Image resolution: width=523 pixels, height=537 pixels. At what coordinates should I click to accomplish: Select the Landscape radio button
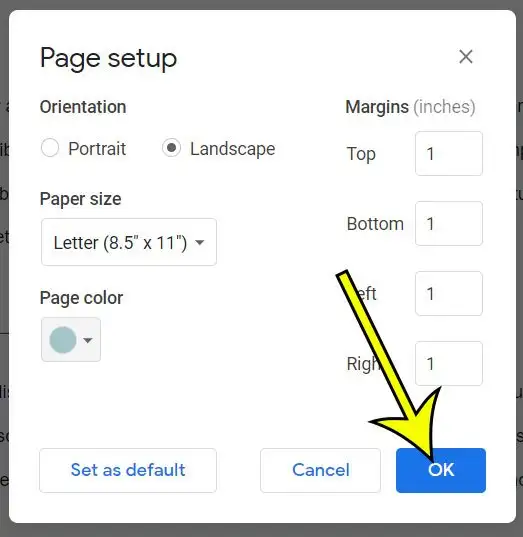[171, 148]
